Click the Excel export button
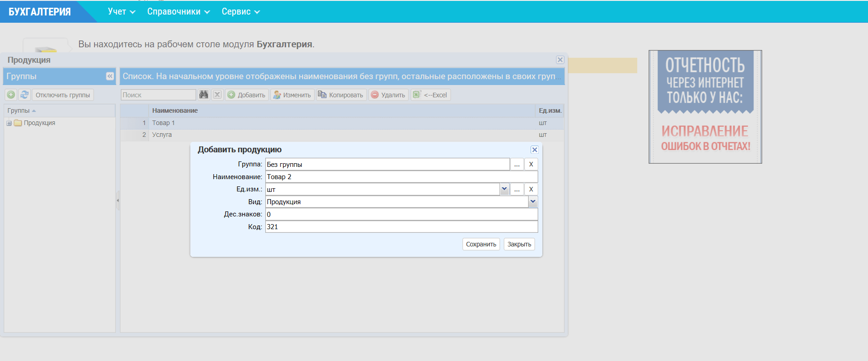The image size is (868, 361). point(431,95)
